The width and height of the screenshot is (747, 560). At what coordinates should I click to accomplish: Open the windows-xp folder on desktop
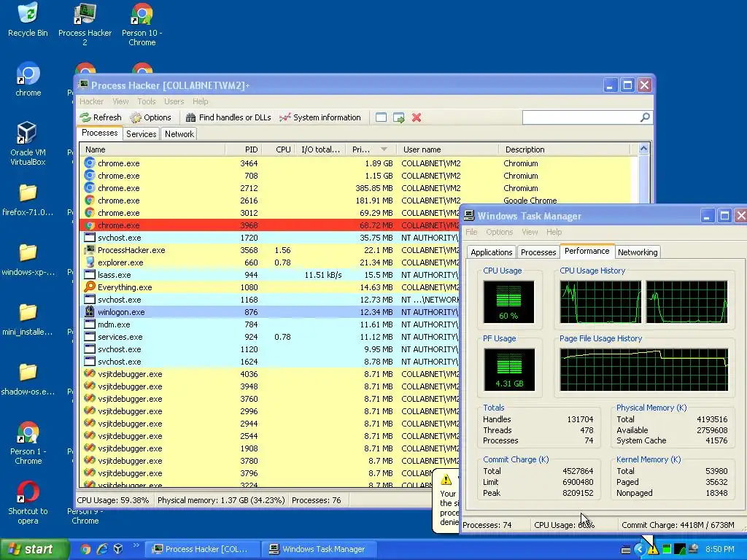coord(28,260)
